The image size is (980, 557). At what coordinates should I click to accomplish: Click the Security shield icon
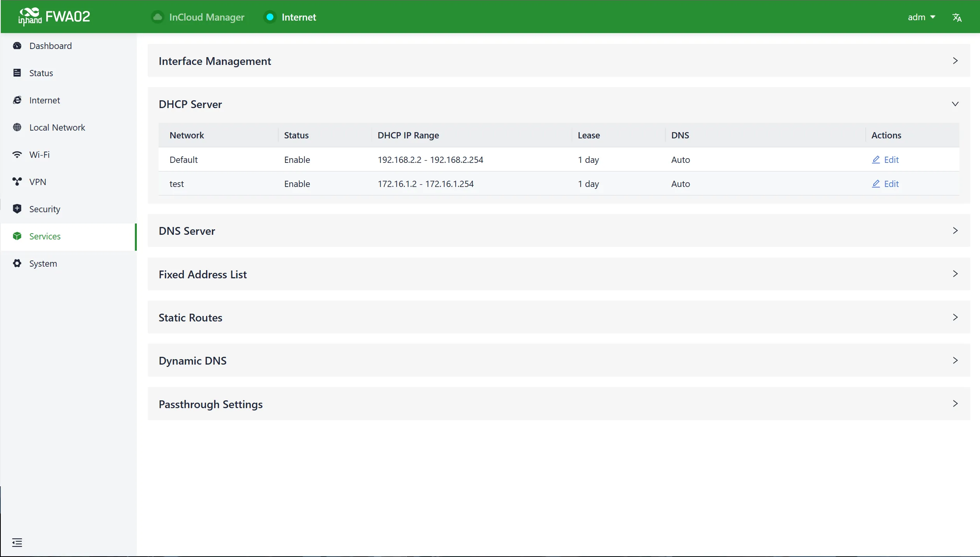tap(17, 209)
